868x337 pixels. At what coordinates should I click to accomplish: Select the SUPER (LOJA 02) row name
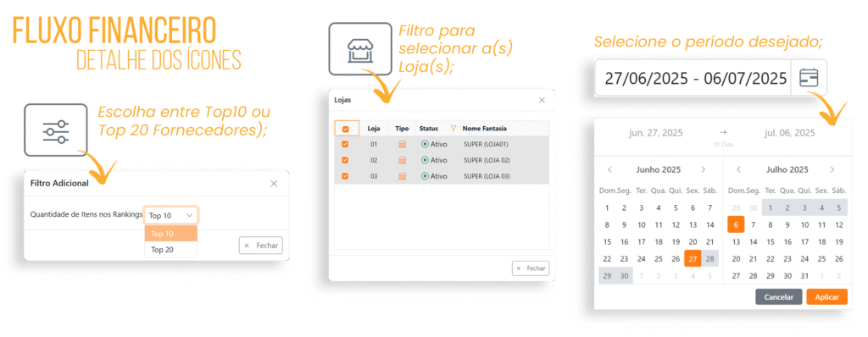pyautogui.click(x=487, y=161)
